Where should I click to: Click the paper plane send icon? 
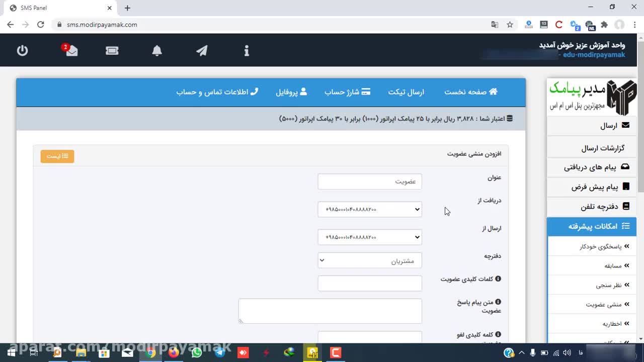[202, 50]
